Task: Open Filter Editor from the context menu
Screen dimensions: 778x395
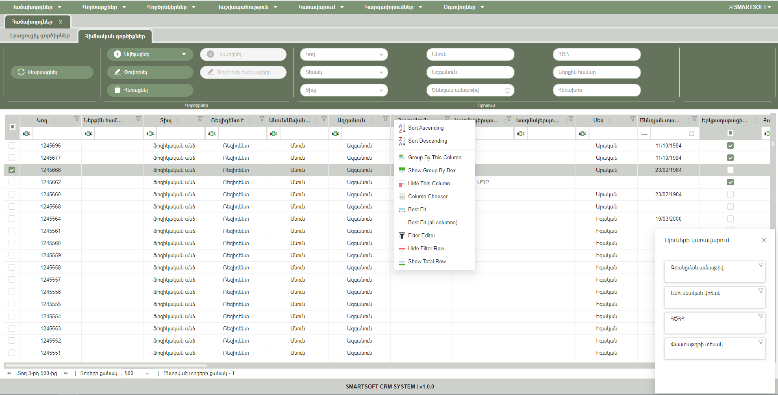Action: pos(434,235)
